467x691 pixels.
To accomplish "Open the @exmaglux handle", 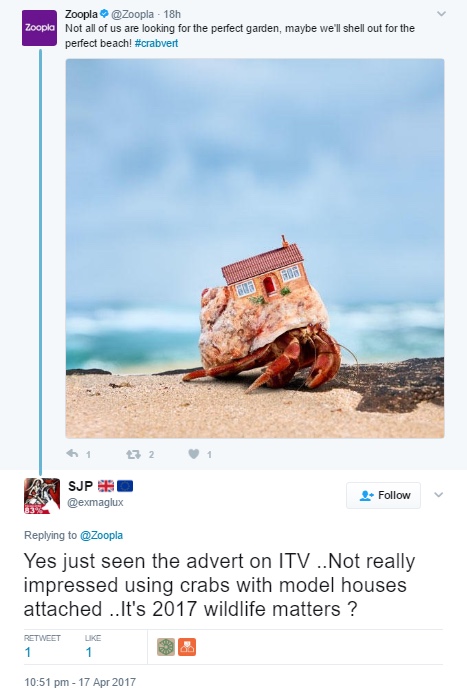I will point(95,502).
